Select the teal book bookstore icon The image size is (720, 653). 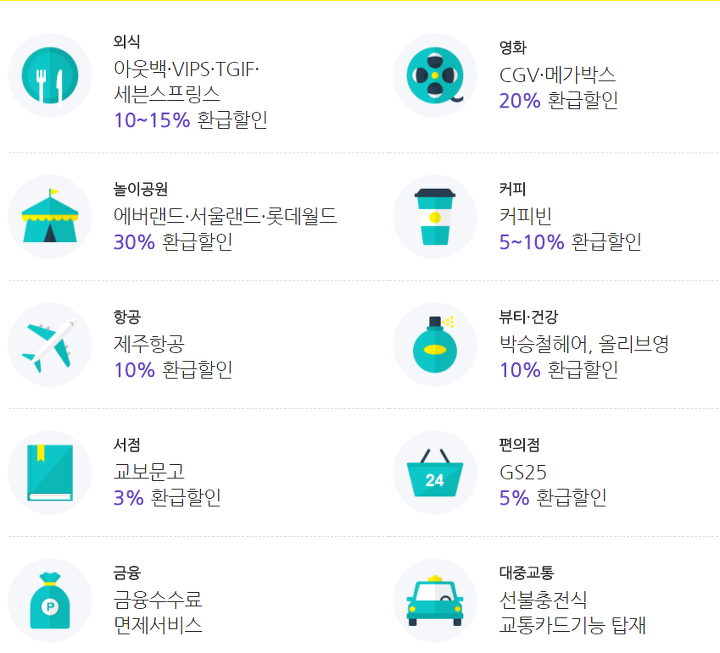pos(50,473)
